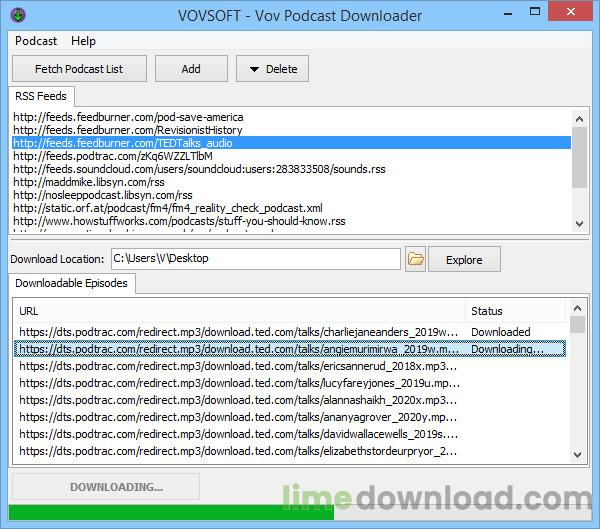Click down arrow of RSS feeds scrollbar
600x529 pixels.
[579, 223]
